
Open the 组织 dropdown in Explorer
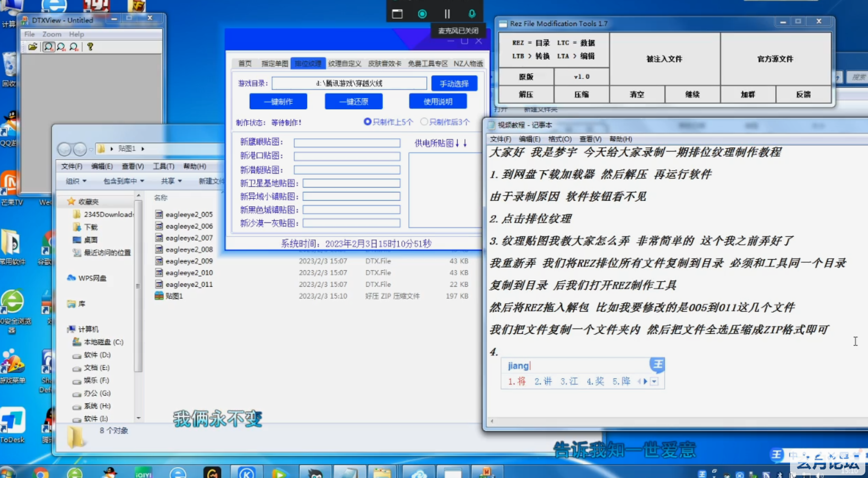(76, 181)
